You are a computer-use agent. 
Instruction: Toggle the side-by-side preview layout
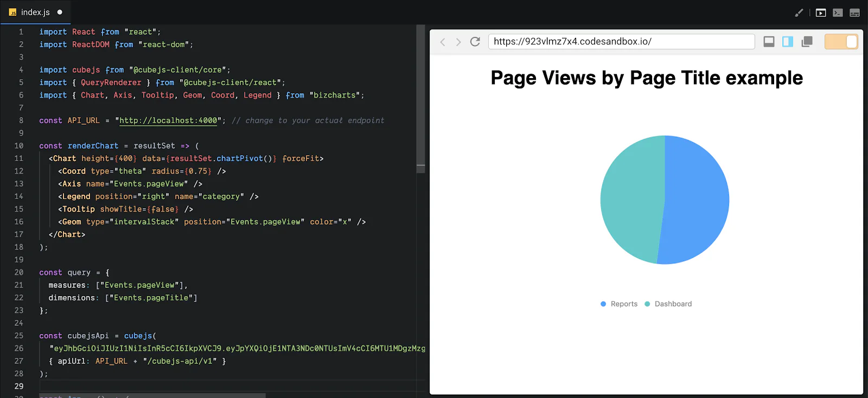[788, 42]
